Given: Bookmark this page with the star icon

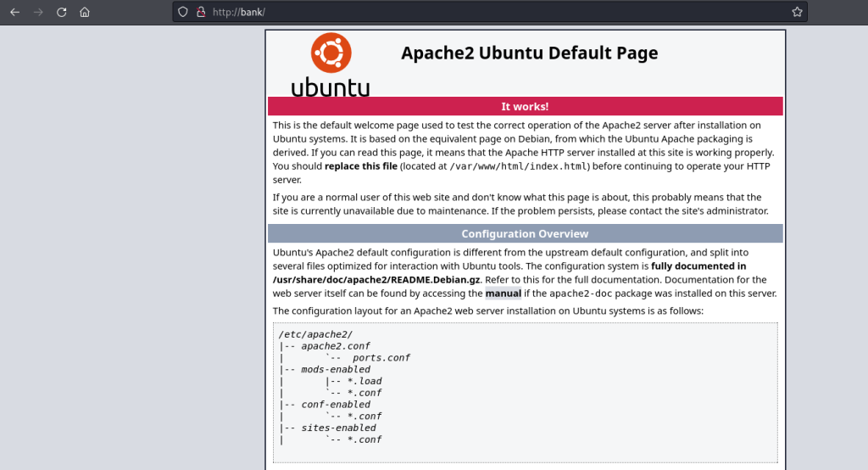Looking at the screenshot, I should tap(797, 12).
